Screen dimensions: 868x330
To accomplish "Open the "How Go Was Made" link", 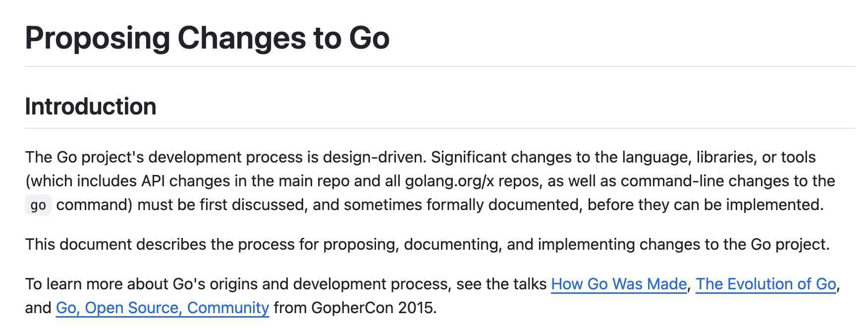I will [619, 284].
